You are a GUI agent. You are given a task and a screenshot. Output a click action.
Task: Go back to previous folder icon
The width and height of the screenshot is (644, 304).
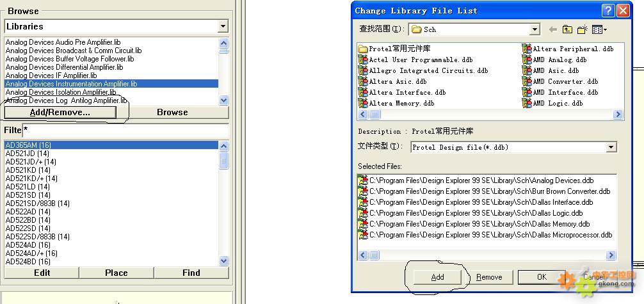[x=553, y=29]
